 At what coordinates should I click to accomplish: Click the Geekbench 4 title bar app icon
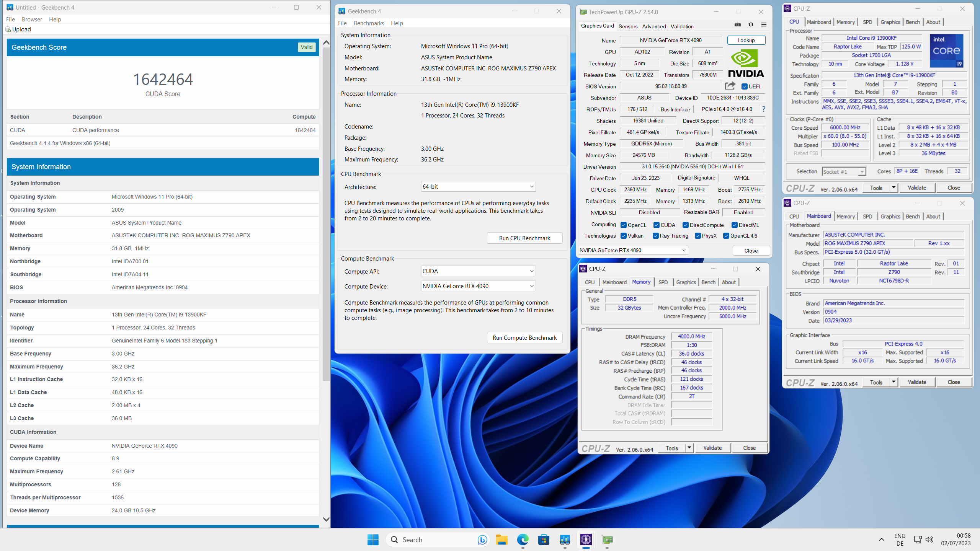(x=342, y=11)
